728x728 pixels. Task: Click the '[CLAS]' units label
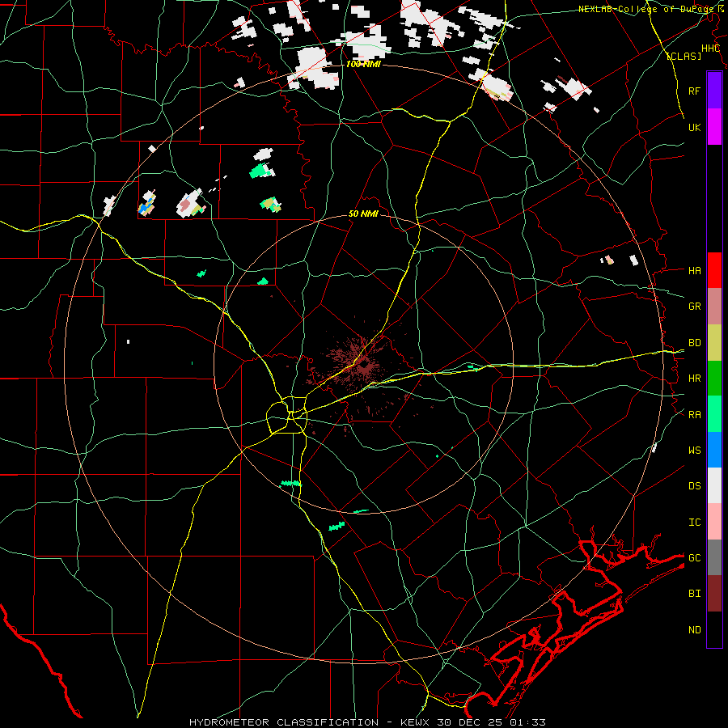[x=684, y=56]
